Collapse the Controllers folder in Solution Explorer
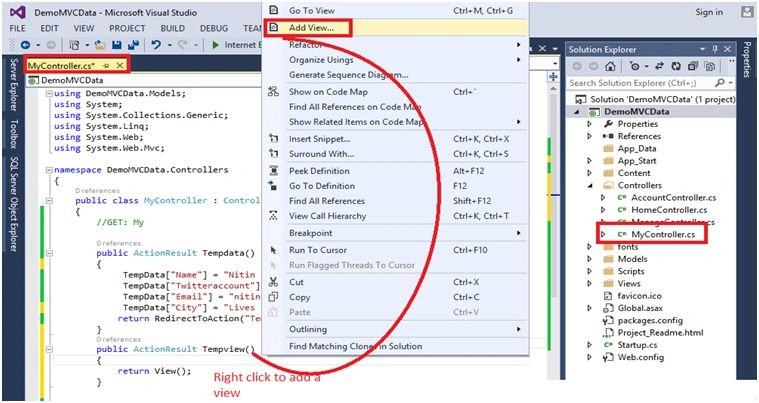Image resolution: width=759 pixels, height=403 pixels. pos(589,185)
